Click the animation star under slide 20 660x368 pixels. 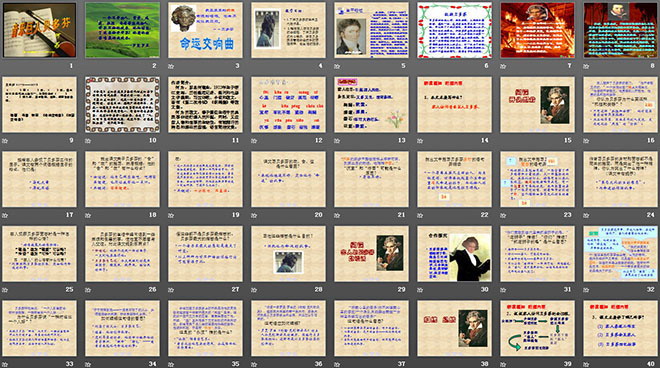(x=254, y=215)
